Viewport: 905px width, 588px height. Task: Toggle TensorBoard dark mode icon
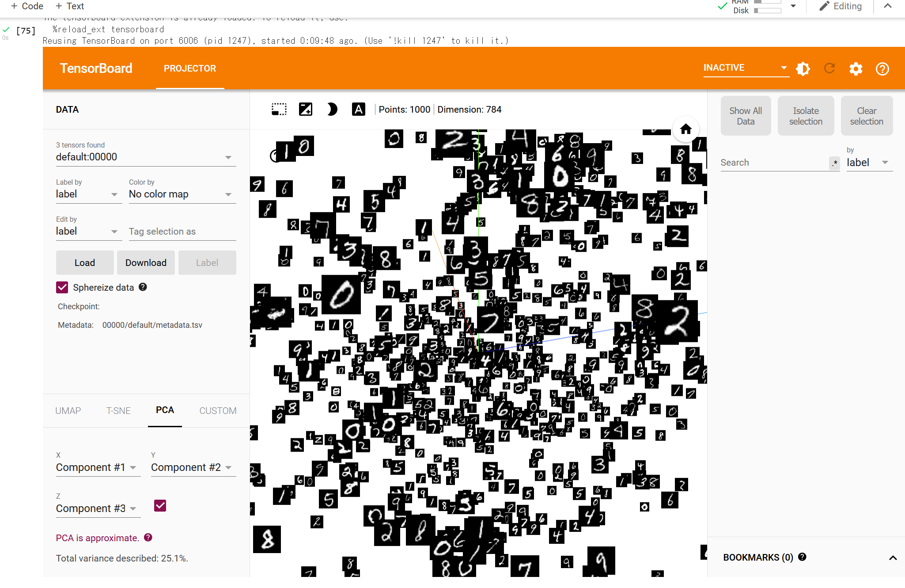pyautogui.click(x=803, y=68)
